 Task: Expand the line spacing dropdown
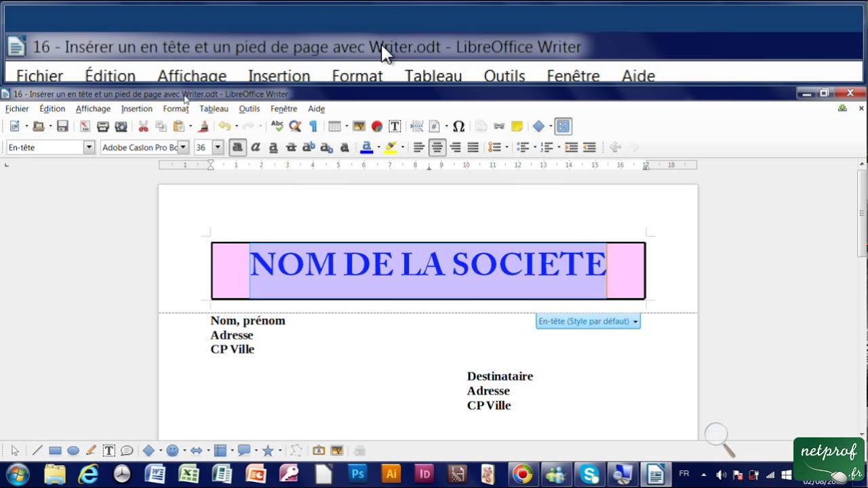(x=507, y=147)
